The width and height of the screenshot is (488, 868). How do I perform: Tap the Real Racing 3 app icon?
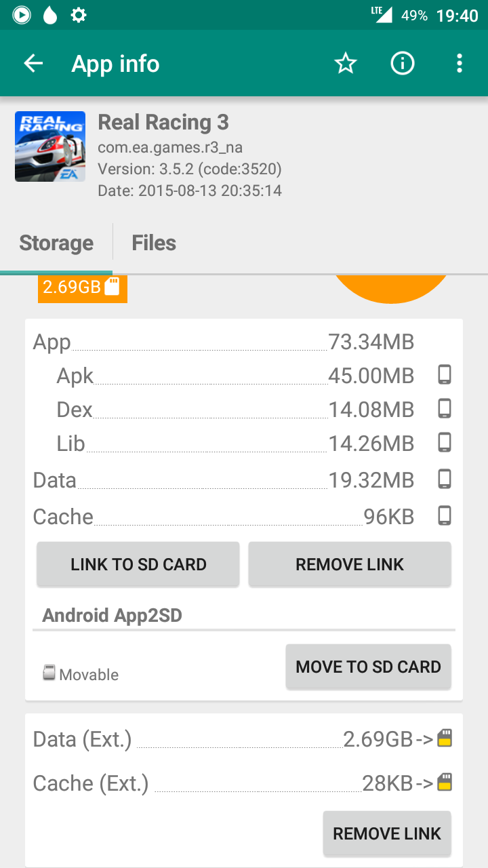pyautogui.click(x=50, y=146)
